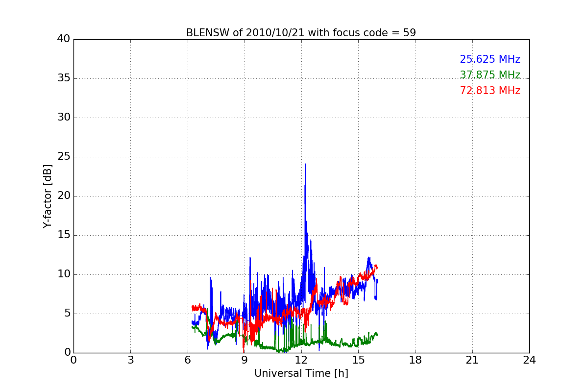
Task: Click the x-axis tick label 21
Action: 472,360
